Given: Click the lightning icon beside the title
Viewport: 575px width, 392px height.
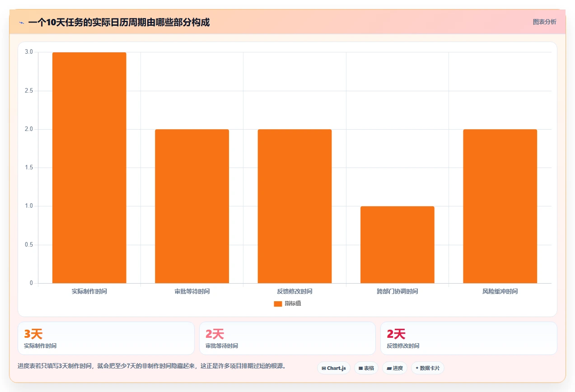Looking at the screenshot, I should point(21,22).
